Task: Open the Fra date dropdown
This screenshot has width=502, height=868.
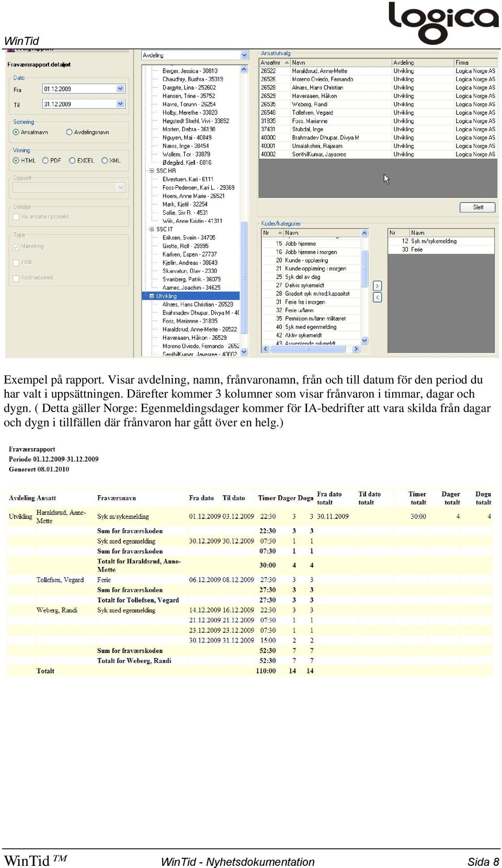Action: (x=120, y=89)
